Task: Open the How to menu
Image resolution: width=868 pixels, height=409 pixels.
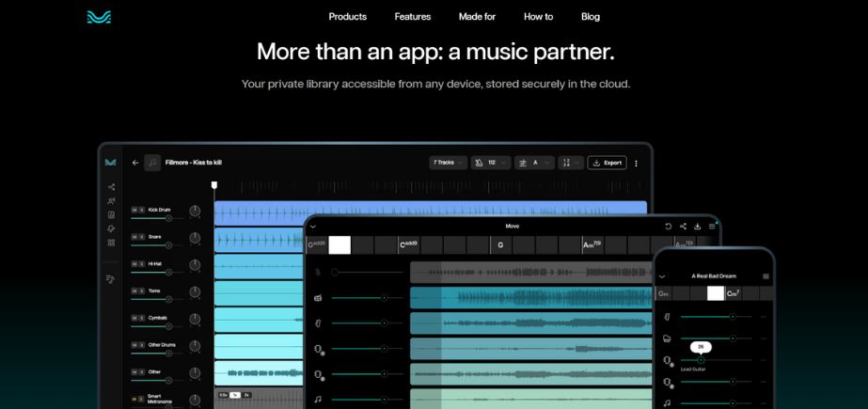Action: [539, 17]
